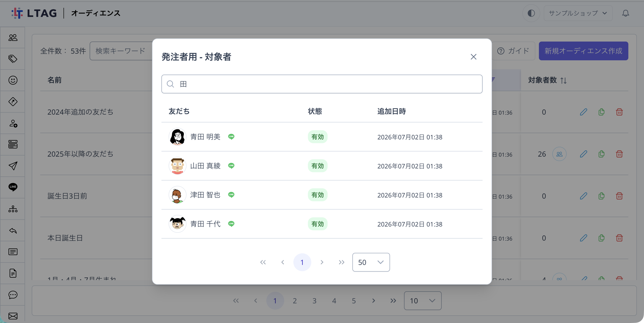Open the reply arrow sidebar icon
Screen dimensions: 644x323
[x=13, y=230]
